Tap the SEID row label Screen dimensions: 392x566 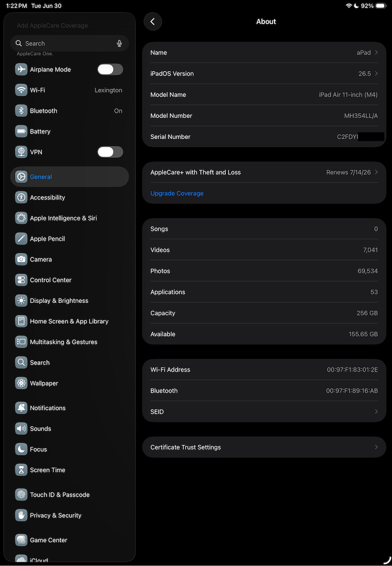pos(157,412)
